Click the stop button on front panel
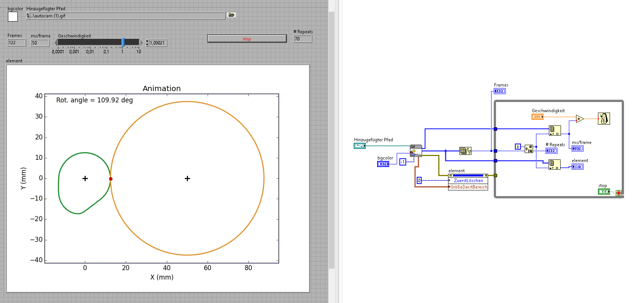This screenshot has width=644, height=303. pos(247,39)
